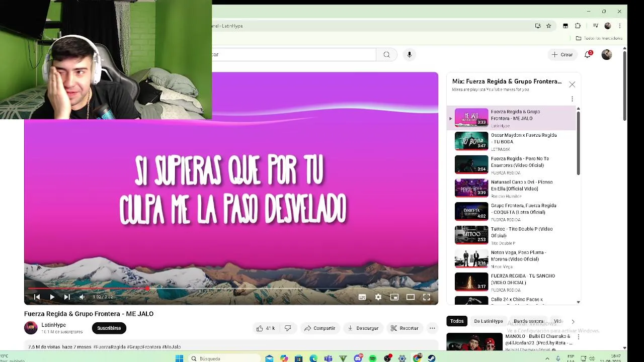Select the Todos filter chip
The image size is (644, 362).
pos(457,321)
